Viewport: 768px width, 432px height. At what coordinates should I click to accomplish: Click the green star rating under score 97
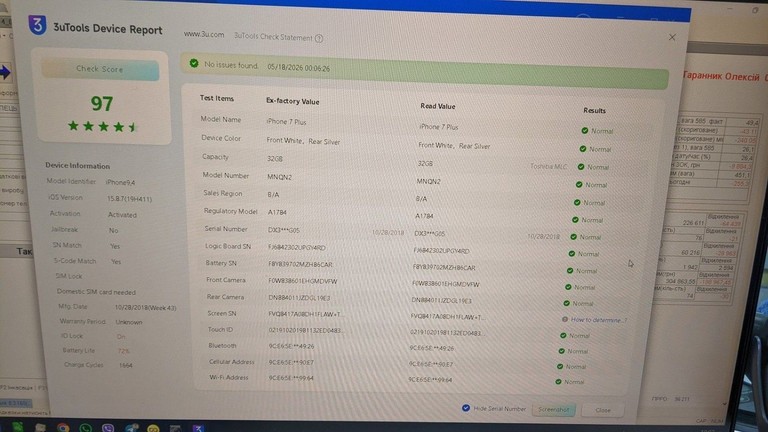102,126
